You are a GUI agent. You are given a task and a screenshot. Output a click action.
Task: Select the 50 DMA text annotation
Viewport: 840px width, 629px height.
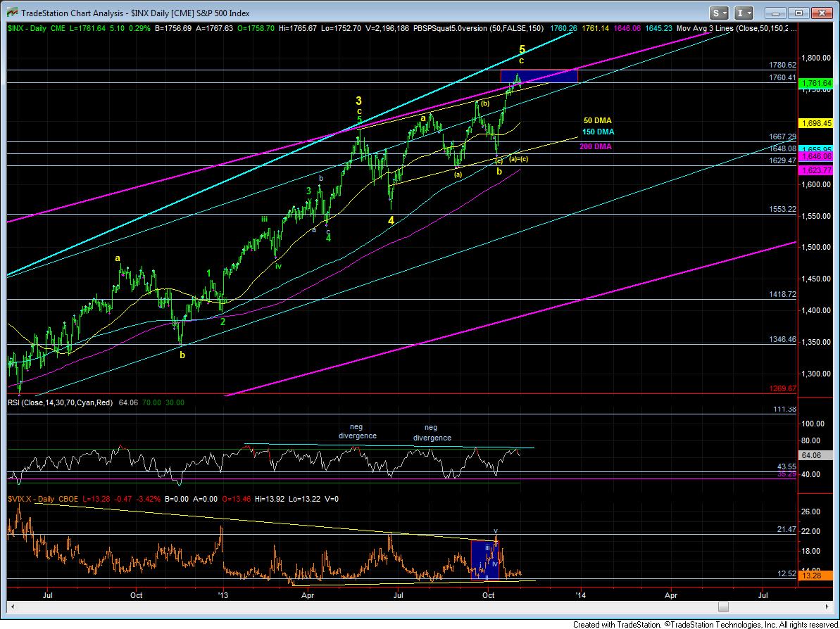coord(597,121)
